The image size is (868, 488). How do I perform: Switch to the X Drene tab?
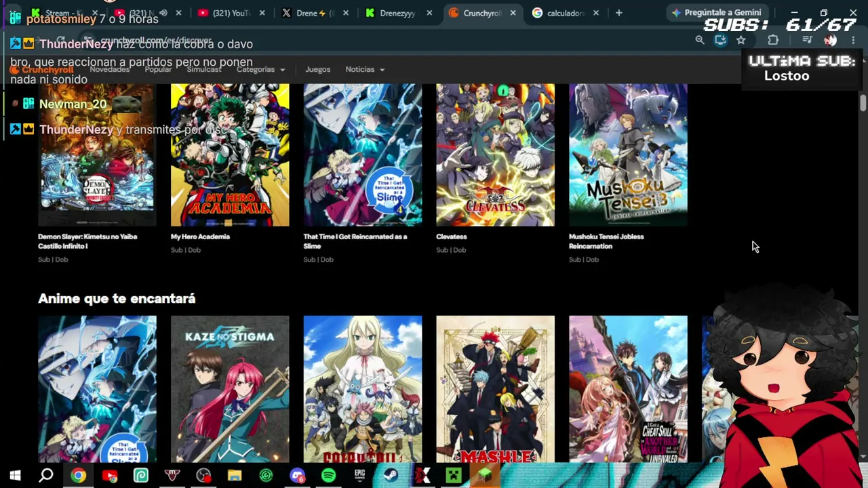(315, 13)
